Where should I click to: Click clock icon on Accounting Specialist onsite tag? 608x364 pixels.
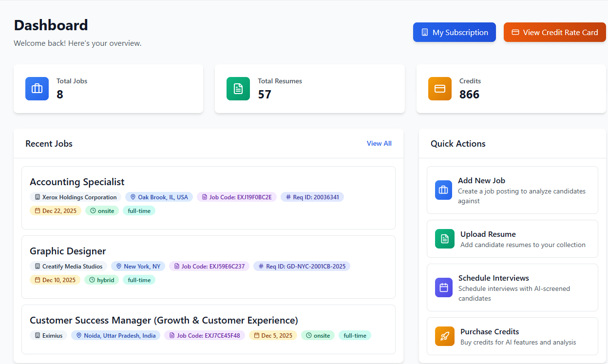93,211
